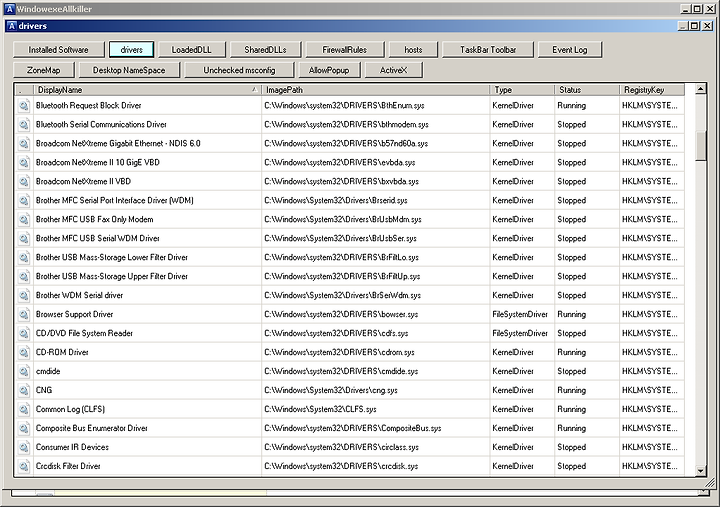Open the SharedDLLs list
This screenshot has height=507, width=720.
point(265,50)
